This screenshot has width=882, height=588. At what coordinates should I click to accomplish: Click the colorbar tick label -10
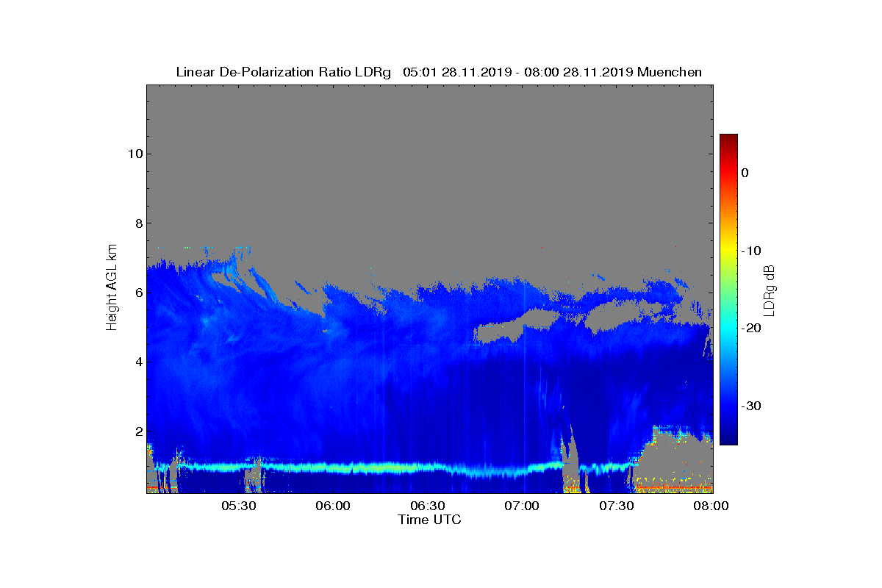click(x=750, y=251)
